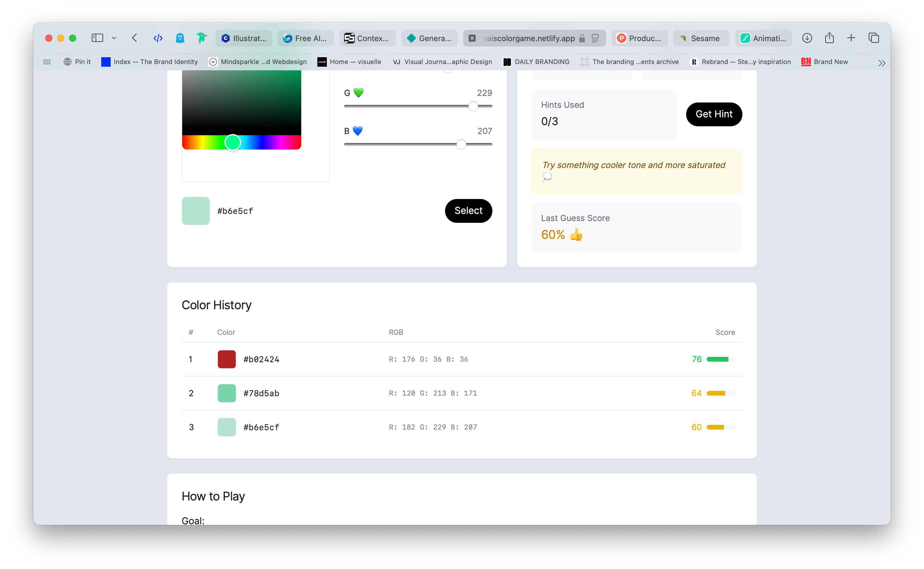Screen dimensions: 924x569
Task: Open a new tab with plus icon
Action: (x=851, y=38)
